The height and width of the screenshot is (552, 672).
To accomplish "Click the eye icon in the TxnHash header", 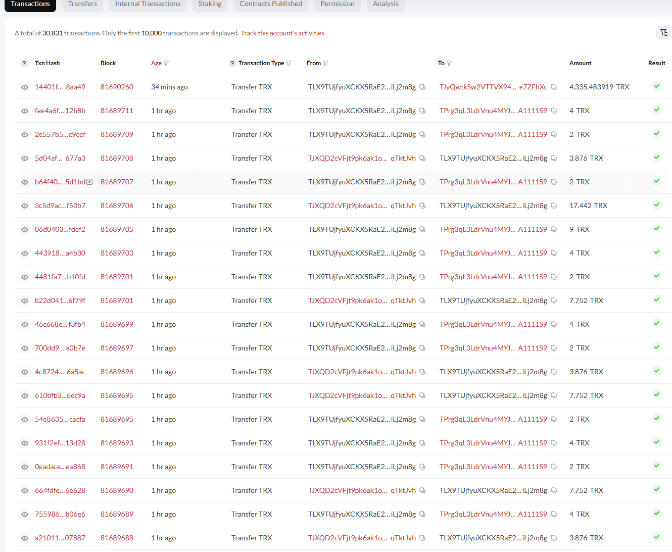I will pos(25,63).
